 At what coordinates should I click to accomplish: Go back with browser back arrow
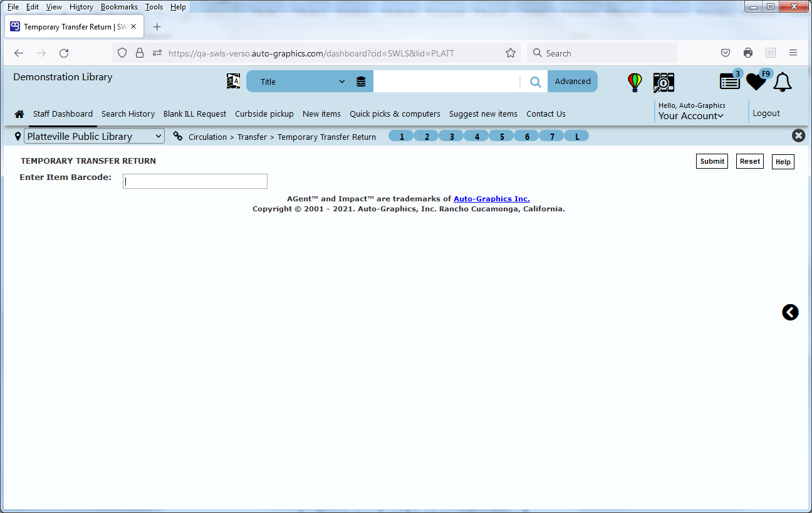(x=19, y=53)
